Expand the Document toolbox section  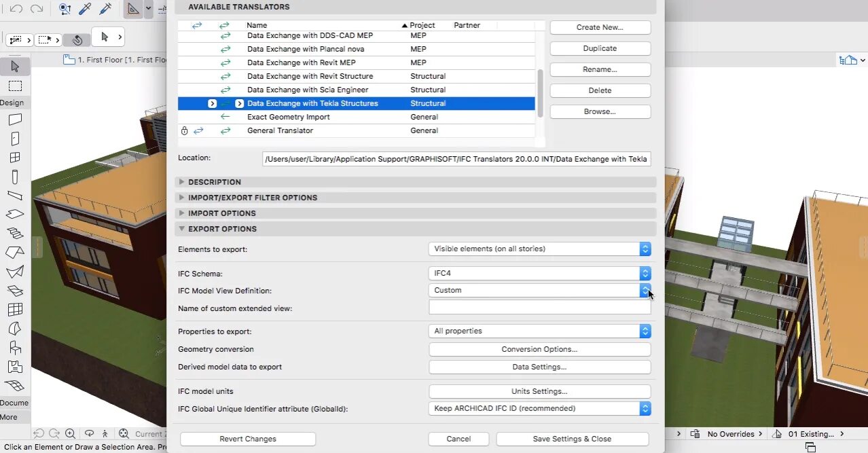click(14, 403)
